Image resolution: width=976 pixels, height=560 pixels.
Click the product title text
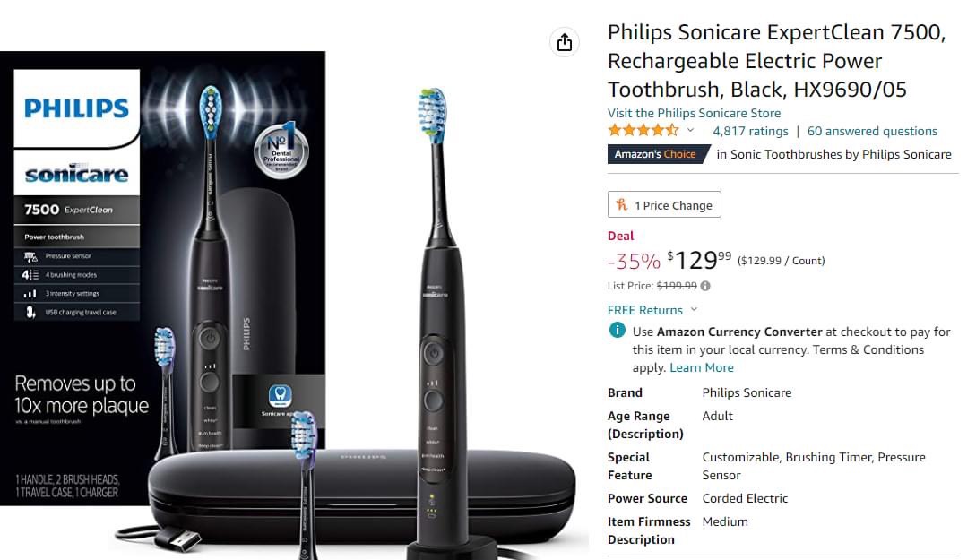click(x=776, y=61)
